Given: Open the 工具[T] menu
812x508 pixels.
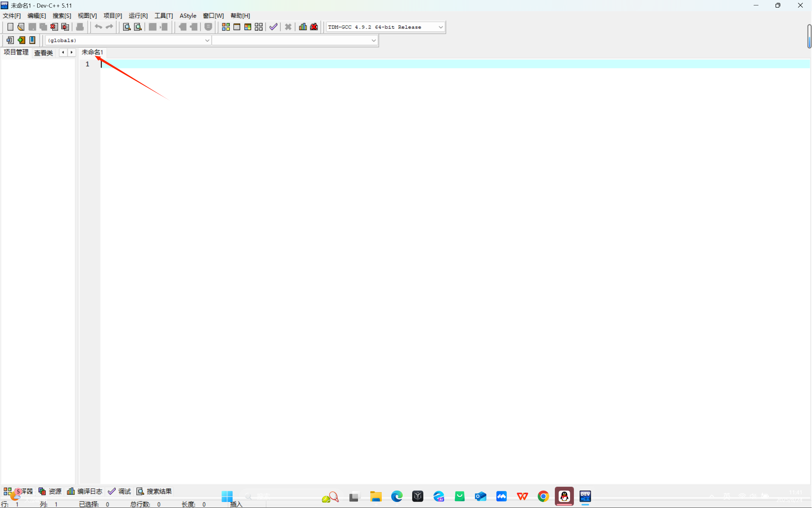Looking at the screenshot, I should (164, 16).
